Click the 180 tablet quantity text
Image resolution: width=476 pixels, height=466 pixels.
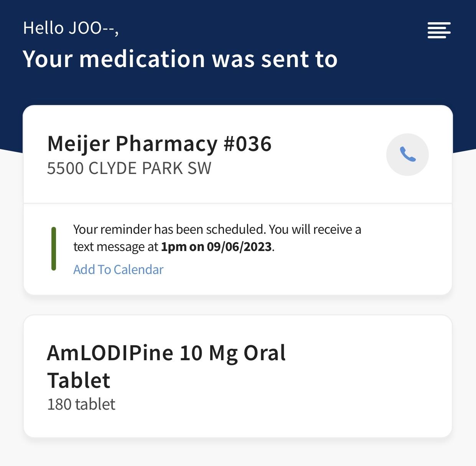[x=81, y=404]
